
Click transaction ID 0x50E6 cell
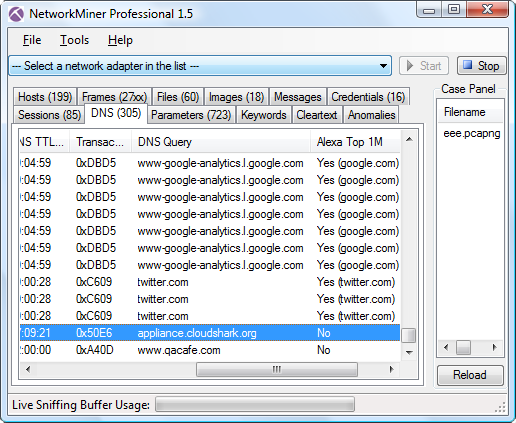tap(94, 333)
